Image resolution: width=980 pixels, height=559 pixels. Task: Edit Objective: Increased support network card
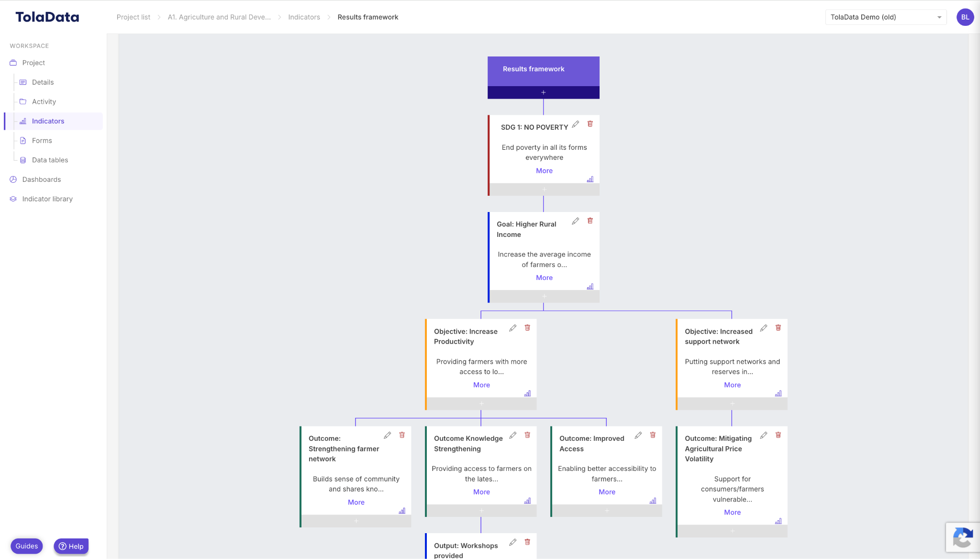pyautogui.click(x=764, y=328)
